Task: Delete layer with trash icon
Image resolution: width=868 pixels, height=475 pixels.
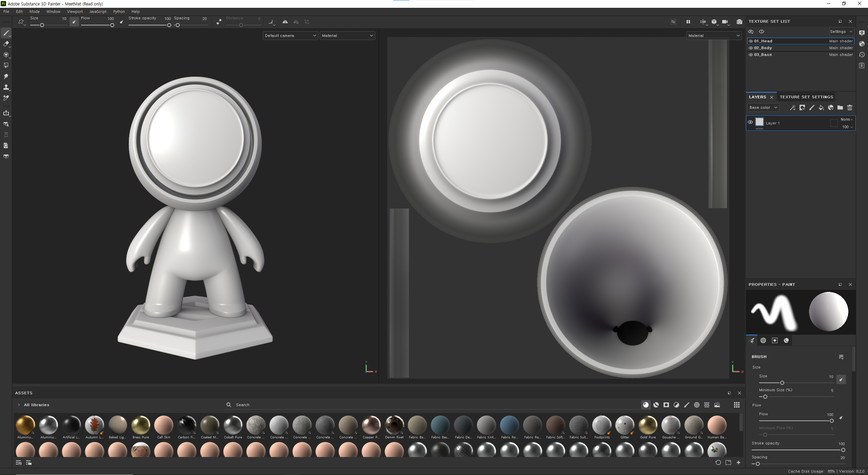Action: (x=849, y=107)
